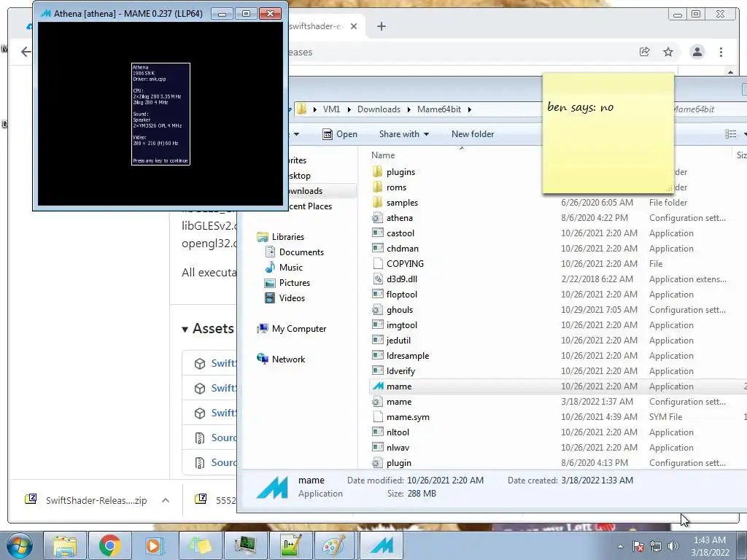Select the jedutil application

pyautogui.click(x=398, y=340)
